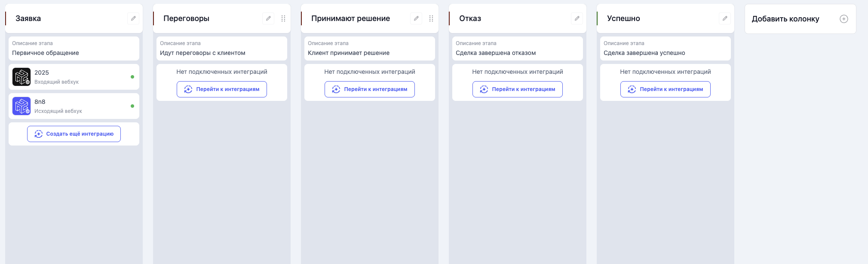This screenshot has width=868, height=264.
Task: Click the integration icon inside Создать ещё интеграцию
Action: pyautogui.click(x=38, y=134)
